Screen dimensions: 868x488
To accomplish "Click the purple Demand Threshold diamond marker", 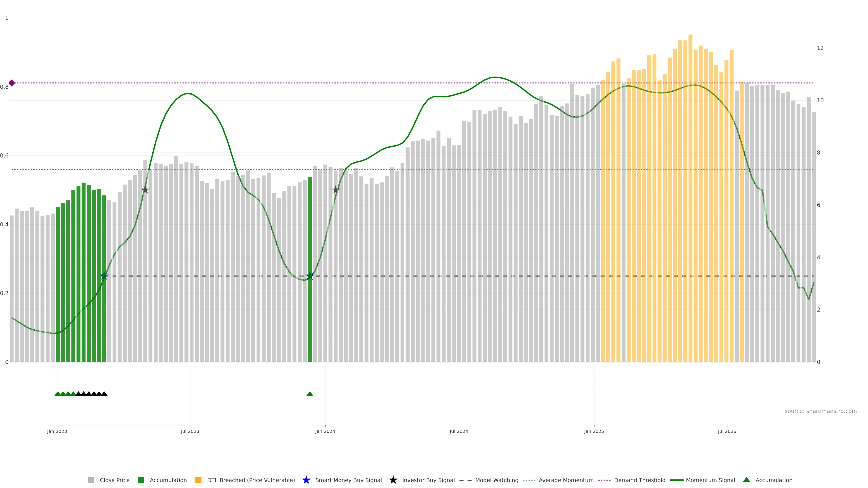I will [12, 83].
